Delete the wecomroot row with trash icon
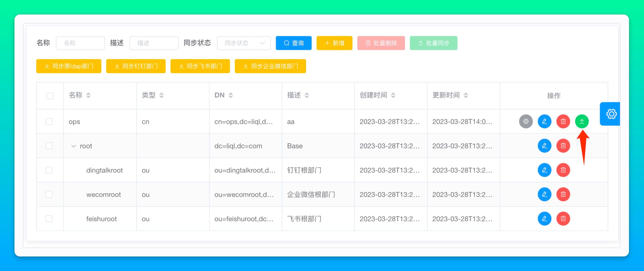The image size is (644, 271). pyautogui.click(x=563, y=194)
